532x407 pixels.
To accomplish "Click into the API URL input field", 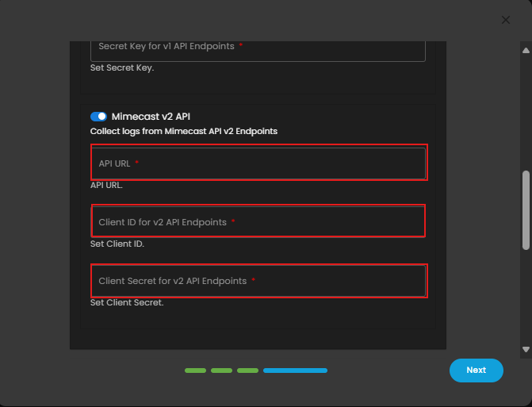I will pos(258,163).
